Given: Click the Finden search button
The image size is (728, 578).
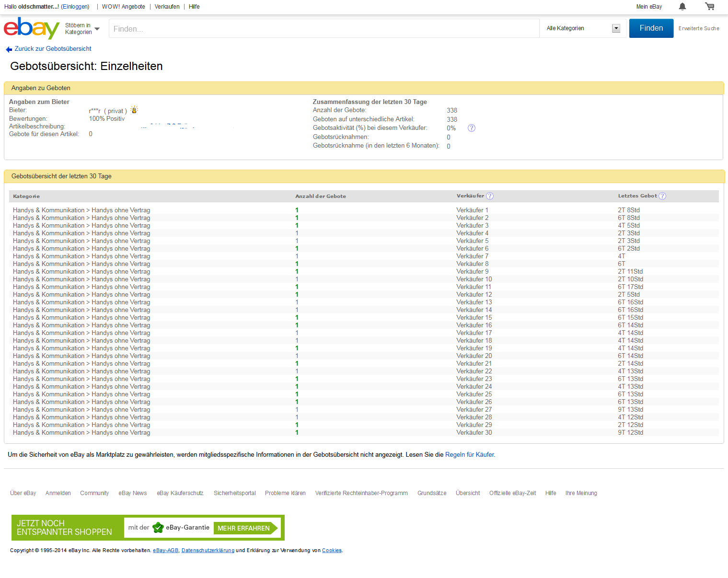Looking at the screenshot, I should 651,28.
